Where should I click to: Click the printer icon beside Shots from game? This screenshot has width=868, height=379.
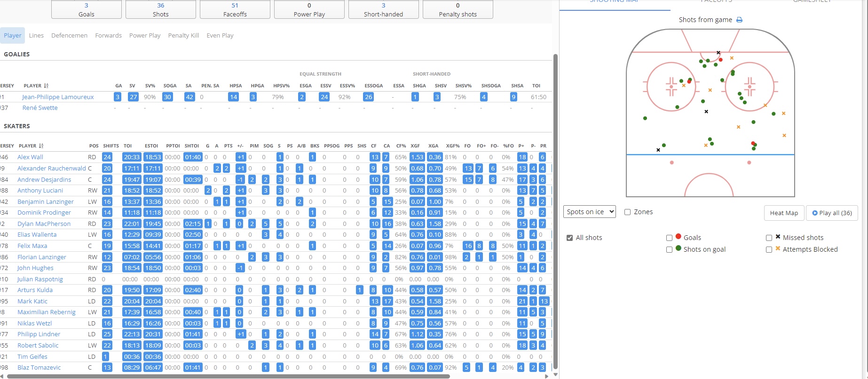[739, 20]
